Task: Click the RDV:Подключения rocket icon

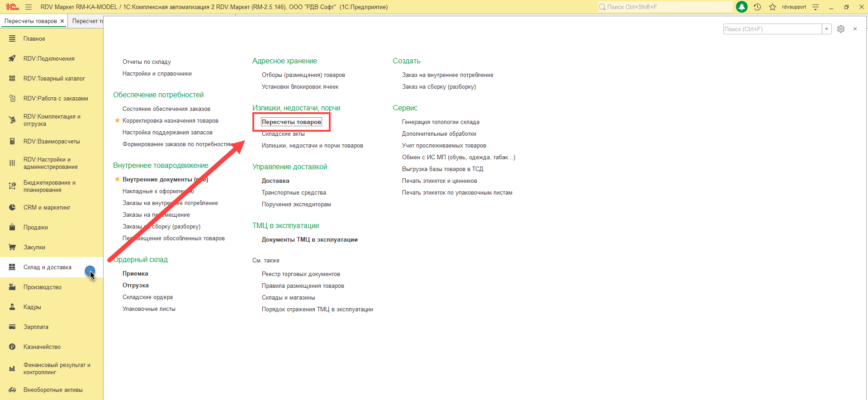Action: pos(12,59)
